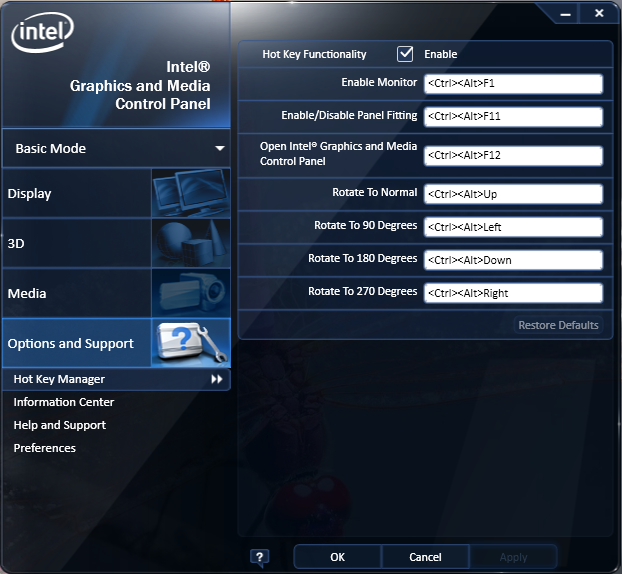Open Preferences
Screen dimensions: 622x574
tap(44, 448)
